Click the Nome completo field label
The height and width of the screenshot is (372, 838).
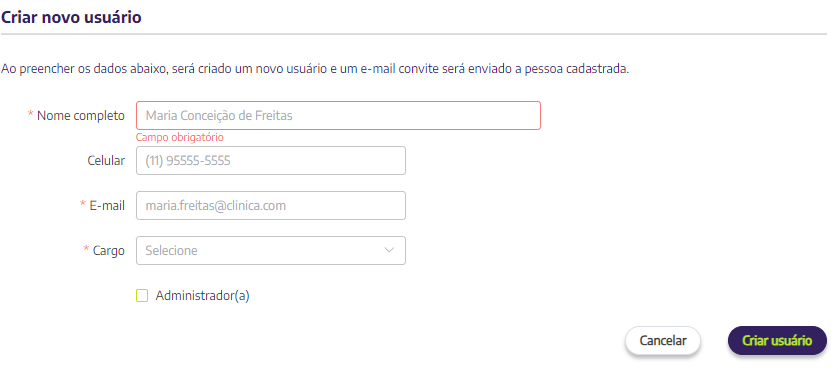tap(81, 115)
